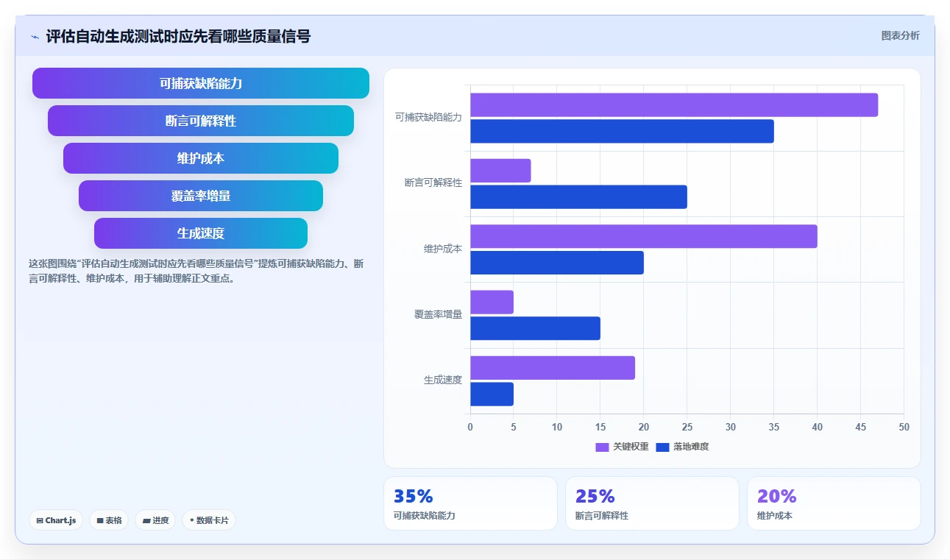This screenshot has height=560, width=950.
Task: Click the purple 覆盖率增量 chart bar
Action: (x=492, y=302)
